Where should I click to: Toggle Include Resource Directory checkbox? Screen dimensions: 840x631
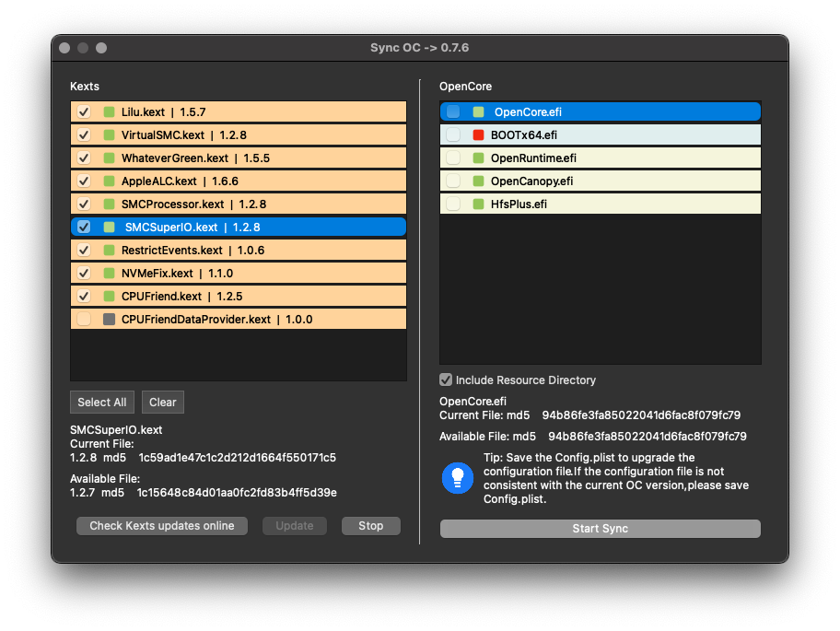(446, 380)
